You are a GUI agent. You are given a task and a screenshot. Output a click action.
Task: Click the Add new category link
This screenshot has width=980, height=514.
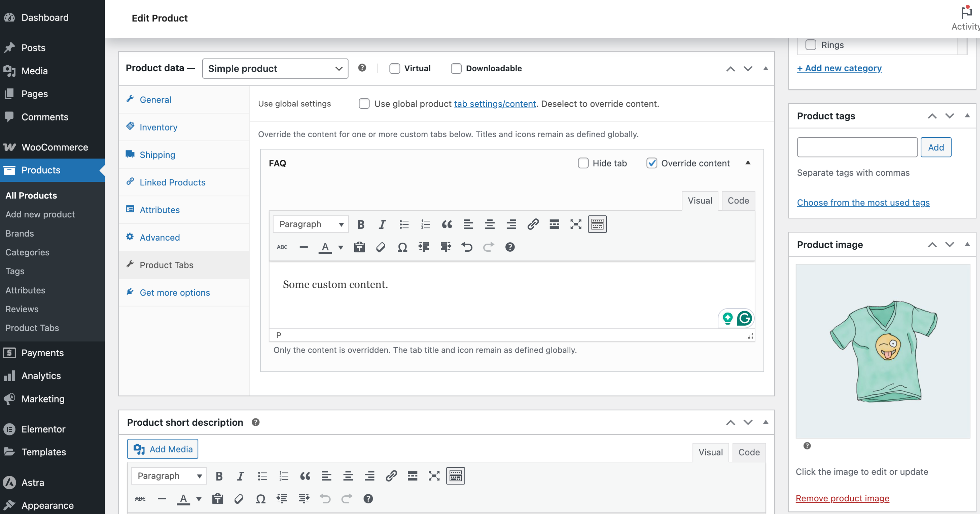[840, 68]
